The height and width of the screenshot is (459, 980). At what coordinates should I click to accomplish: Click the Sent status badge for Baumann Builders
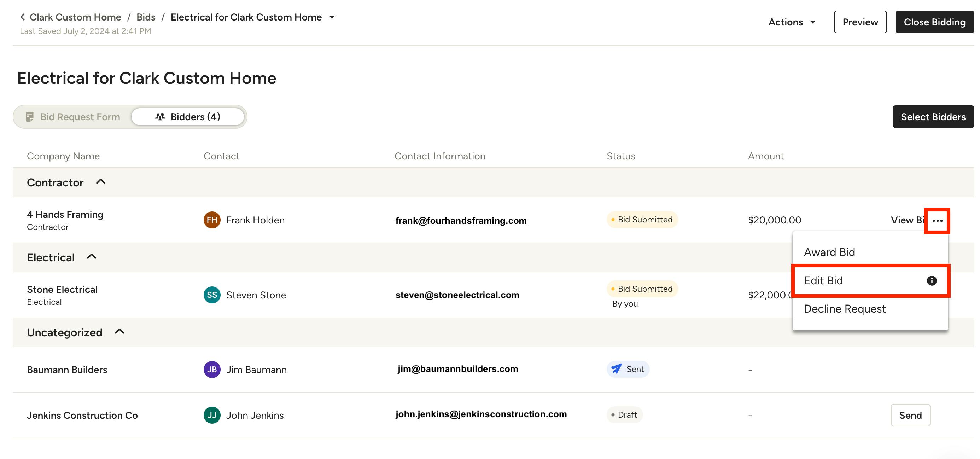point(628,369)
